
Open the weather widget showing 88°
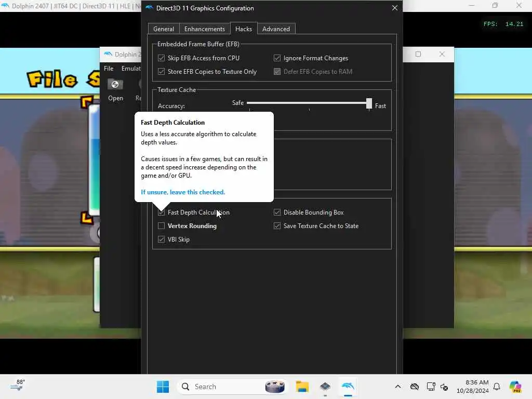[18, 385]
